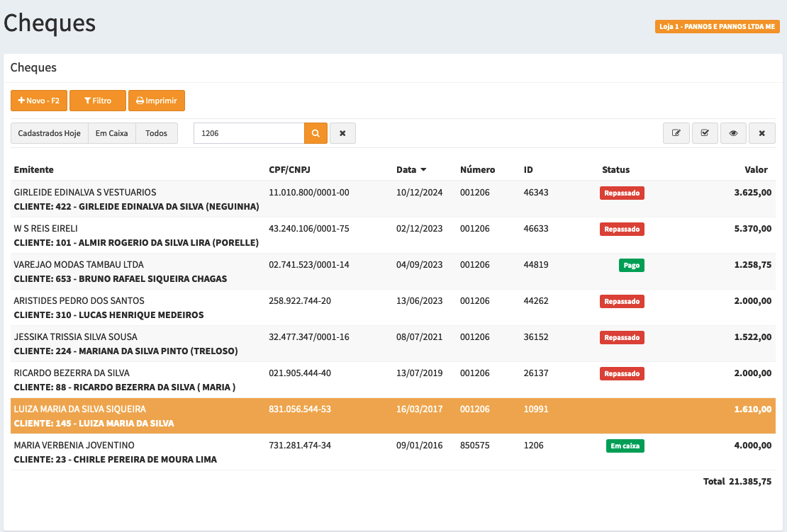Viewport: 787px width, 532px height.
Task: Click the orange search magnifier button
Action: tap(316, 133)
